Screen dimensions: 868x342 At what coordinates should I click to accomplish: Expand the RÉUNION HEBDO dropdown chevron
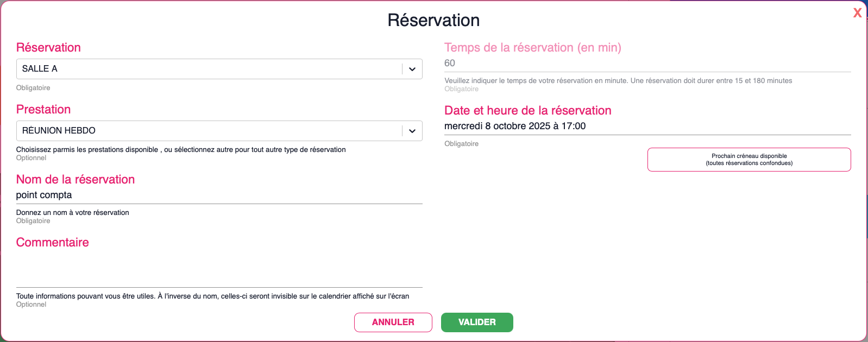pos(412,131)
